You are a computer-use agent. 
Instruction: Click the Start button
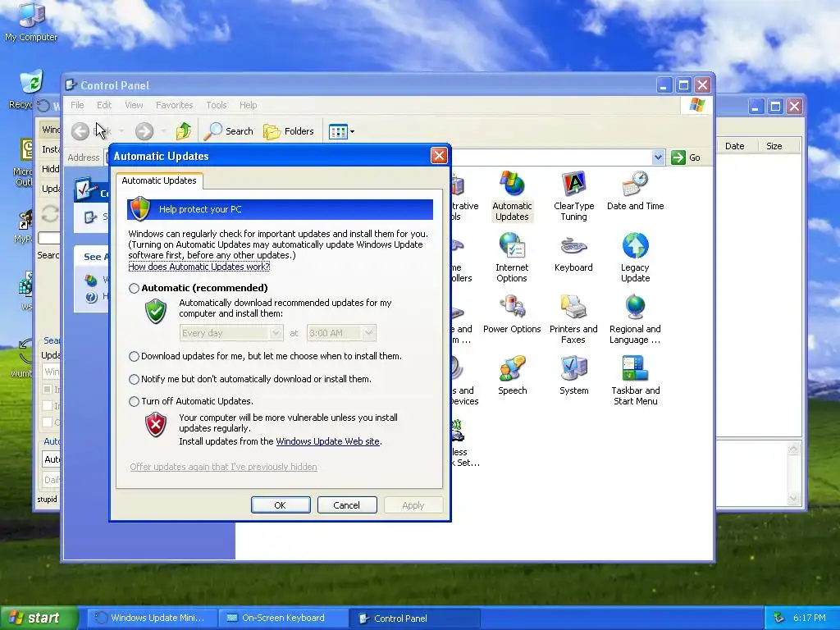[x=39, y=619]
